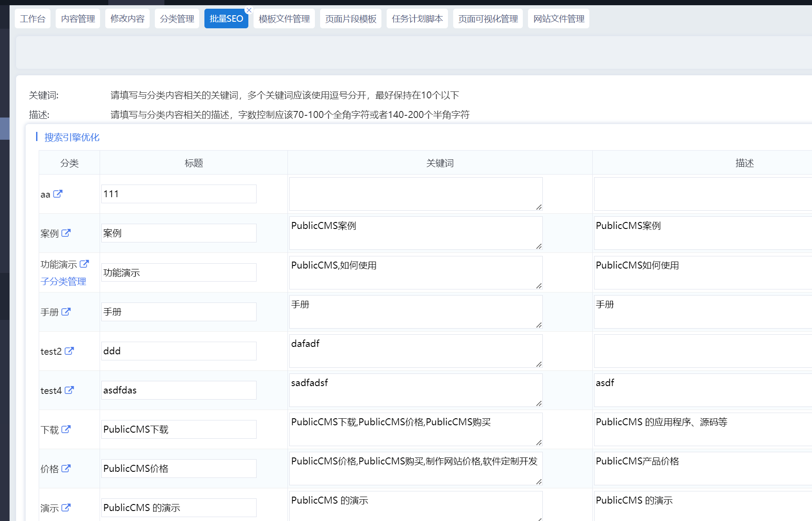Image resolution: width=812 pixels, height=521 pixels.
Task: Open the aa category external link icon
Action: click(58, 194)
